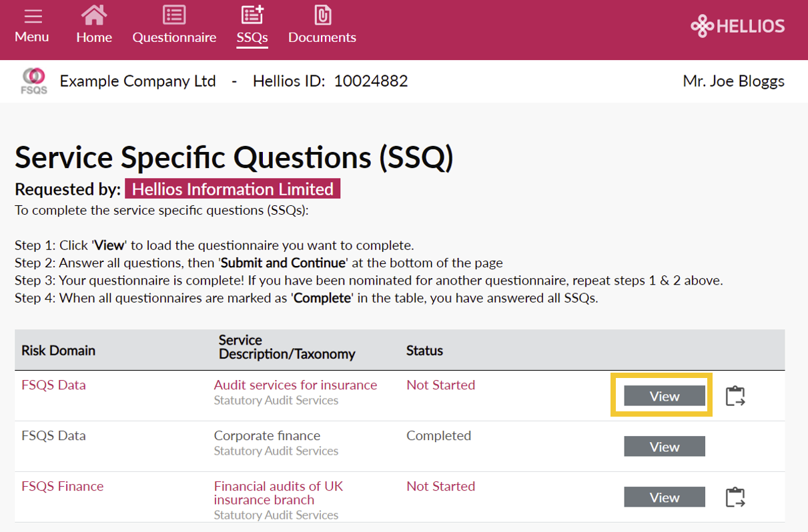Image resolution: width=808 pixels, height=532 pixels.
Task: Click the SSQs label in navigation
Action: 252,37
